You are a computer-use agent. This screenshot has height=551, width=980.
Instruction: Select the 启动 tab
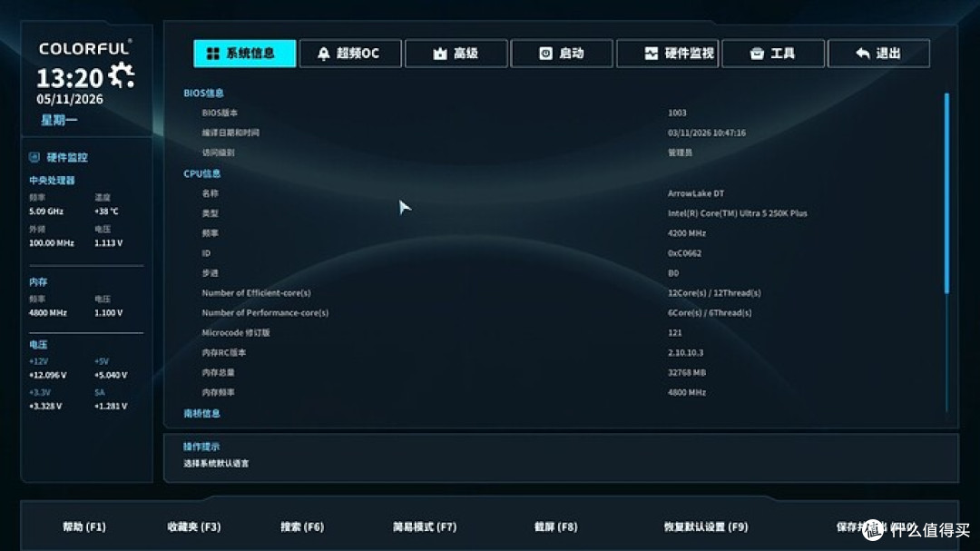[562, 54]
